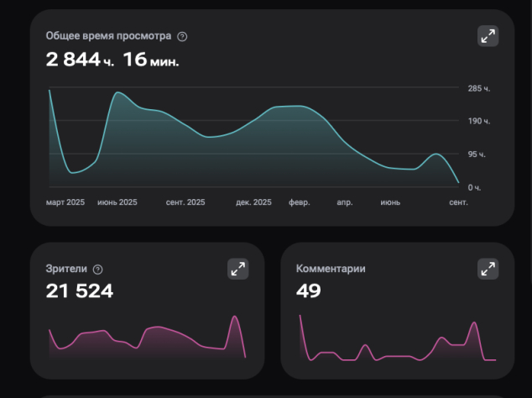Select the last peak in the Комментарии sparkline
Viewport: 532px width, 398px height.
(474, 322)
